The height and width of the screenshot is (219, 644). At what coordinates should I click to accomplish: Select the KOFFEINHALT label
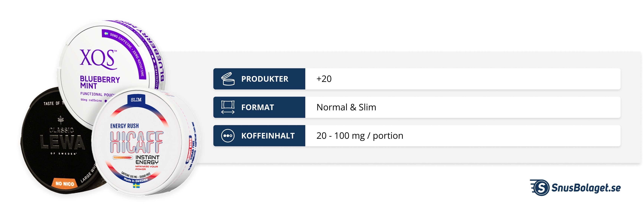click(x=268, y=136)
